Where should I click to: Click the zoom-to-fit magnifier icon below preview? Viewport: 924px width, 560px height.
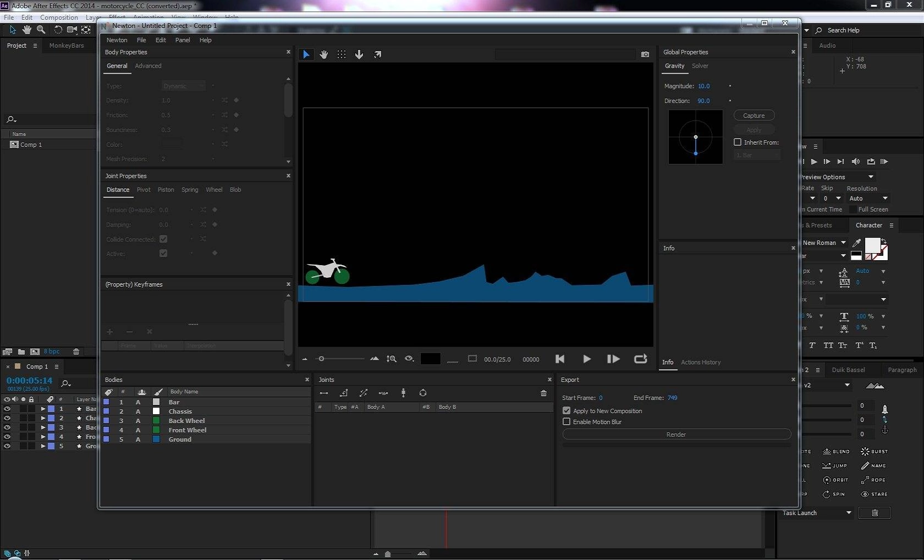(391, 359)
